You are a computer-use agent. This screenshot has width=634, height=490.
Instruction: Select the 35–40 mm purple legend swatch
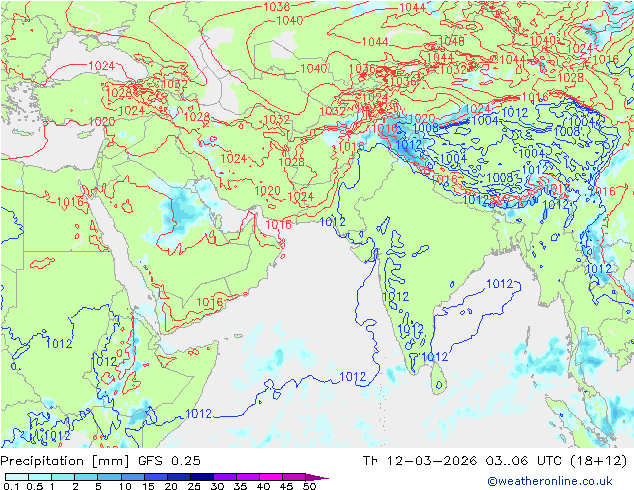tap(247, 477)
